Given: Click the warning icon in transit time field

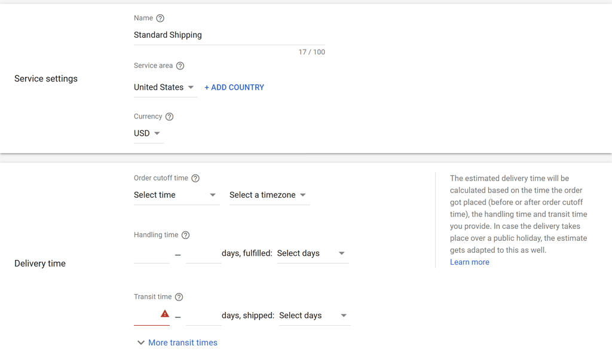Looking at the screenshot, I should tap(163, 313).
